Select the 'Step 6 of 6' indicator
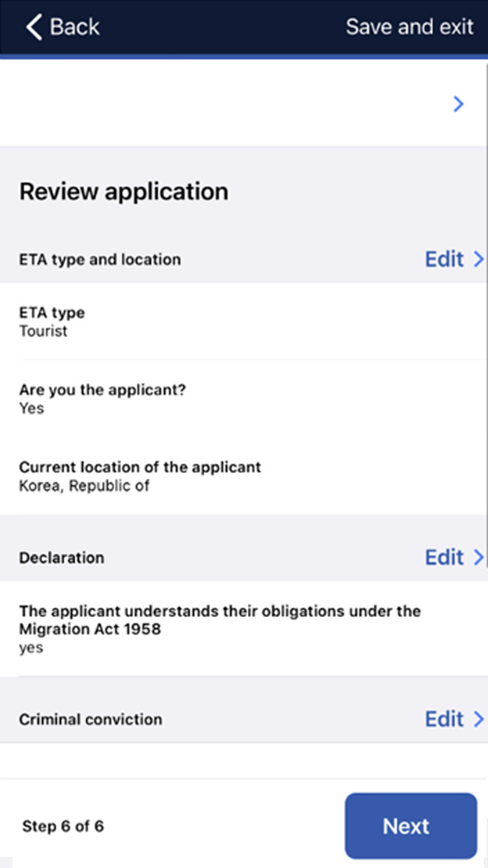This screenshot has width=488, height=868. 63,826
